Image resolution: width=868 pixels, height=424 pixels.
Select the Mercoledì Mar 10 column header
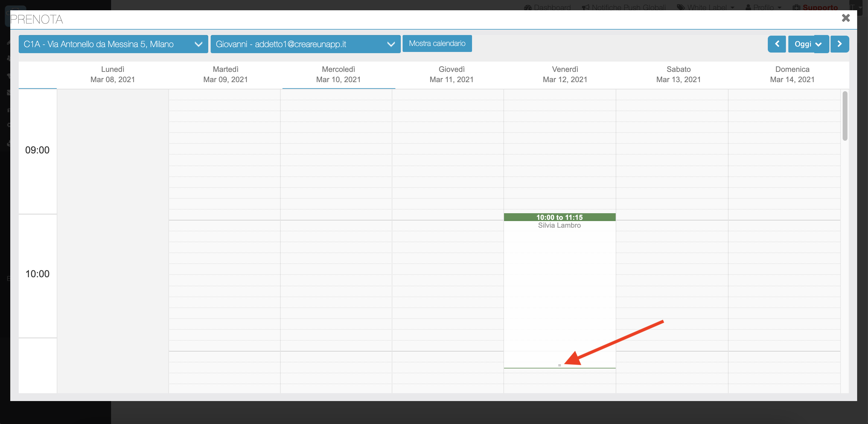[338, 75]
